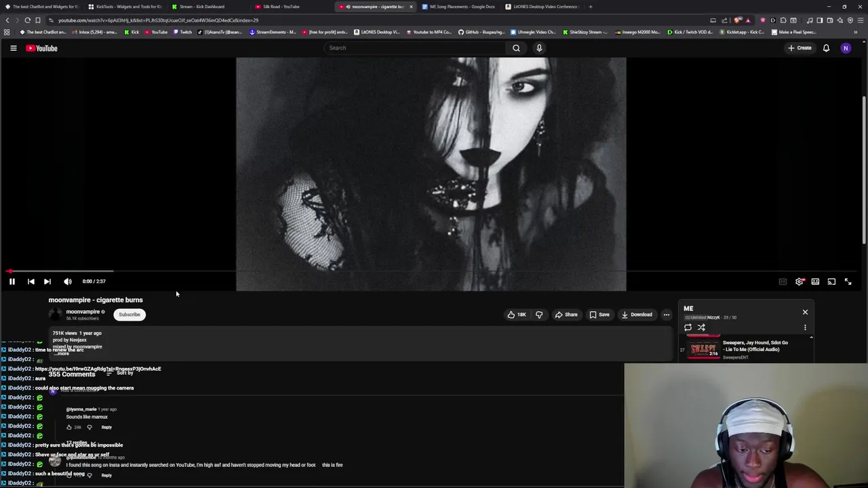Open the moonvampire channel name link

83,312
